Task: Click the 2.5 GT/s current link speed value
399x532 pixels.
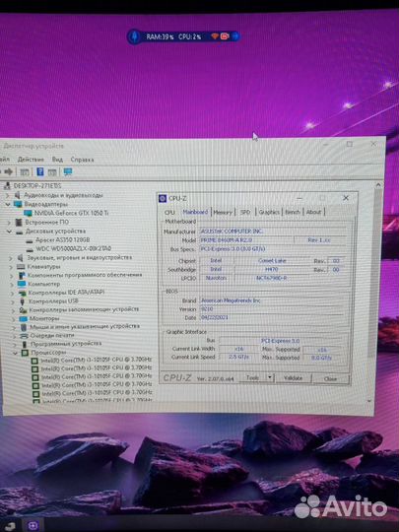Action: tap(238, 357)
